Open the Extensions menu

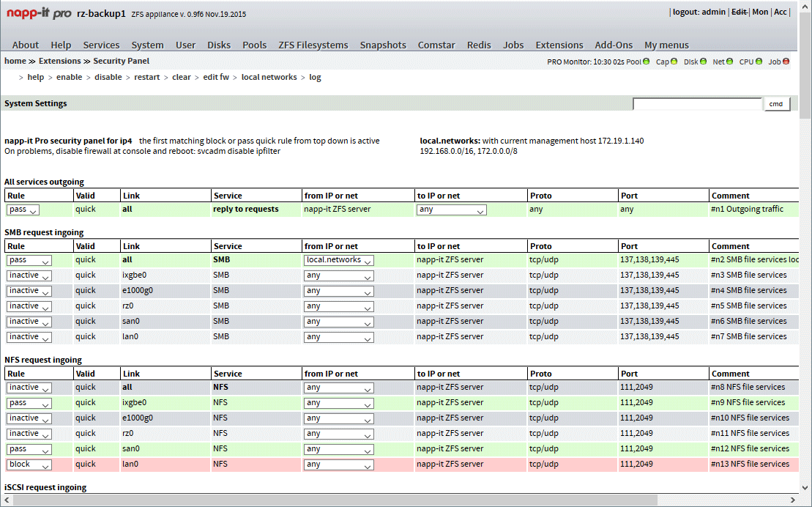[559, 45]
